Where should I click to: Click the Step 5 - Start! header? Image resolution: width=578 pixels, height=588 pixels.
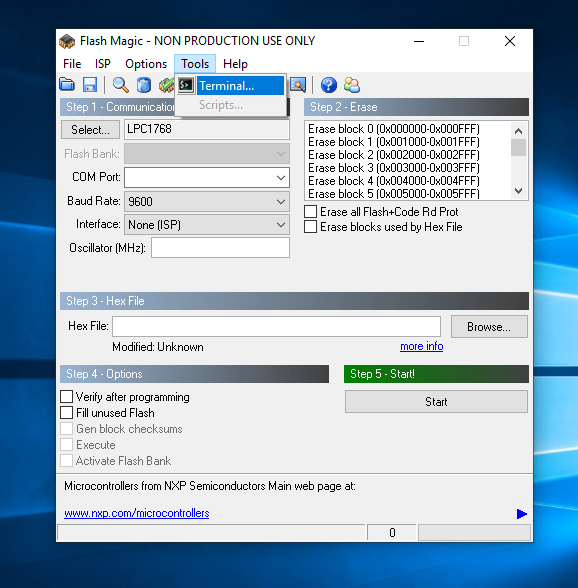tap(436, 374)
